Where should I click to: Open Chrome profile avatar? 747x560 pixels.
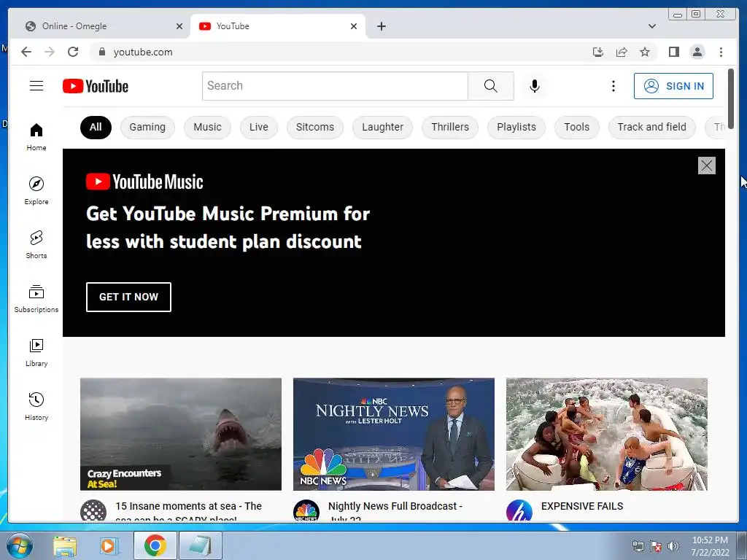coord(697,52)
